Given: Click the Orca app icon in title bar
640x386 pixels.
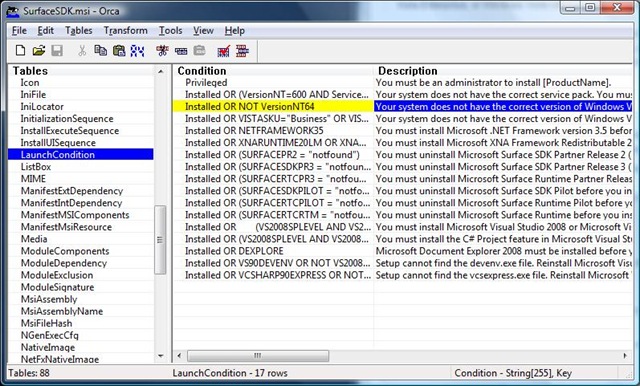Looking at the screenshot, I should [x=13, y=11].
